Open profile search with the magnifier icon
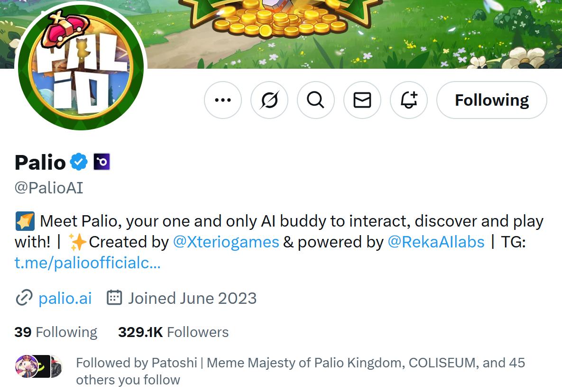This screenshot has height=392, width=562. pos(315,100)
